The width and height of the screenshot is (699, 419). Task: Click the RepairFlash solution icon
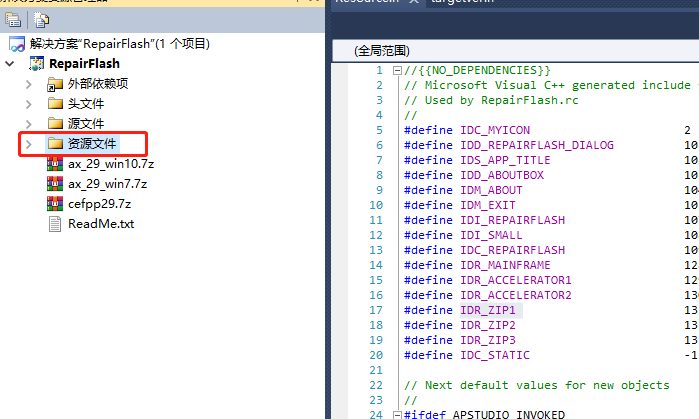17,44
